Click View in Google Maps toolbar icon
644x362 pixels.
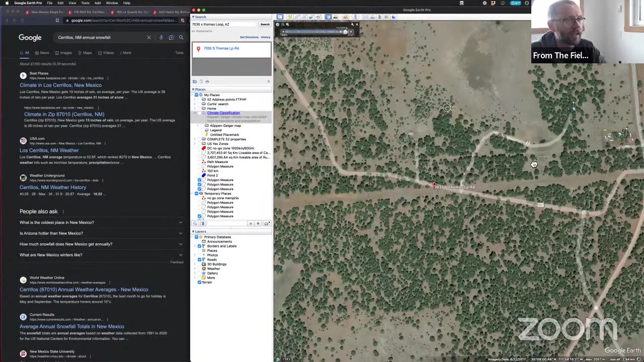click(386, 17)
